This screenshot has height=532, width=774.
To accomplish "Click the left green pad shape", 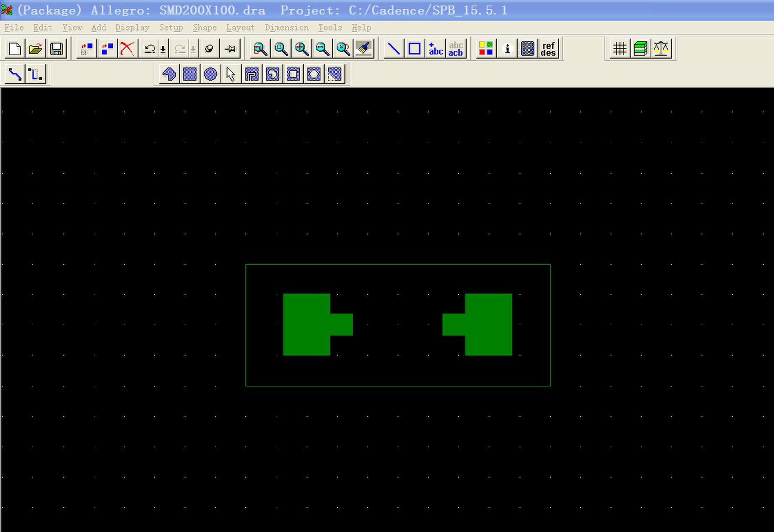I will [x=306, y=324].
